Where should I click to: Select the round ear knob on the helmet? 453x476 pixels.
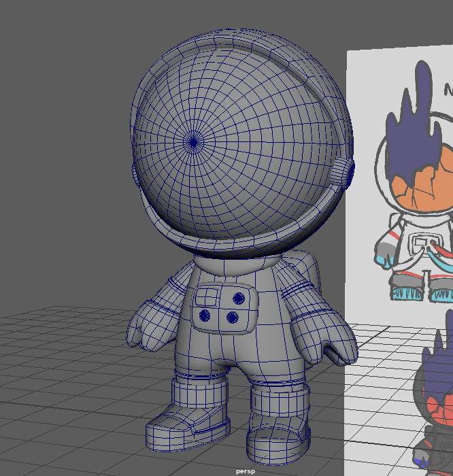[343, 174]
